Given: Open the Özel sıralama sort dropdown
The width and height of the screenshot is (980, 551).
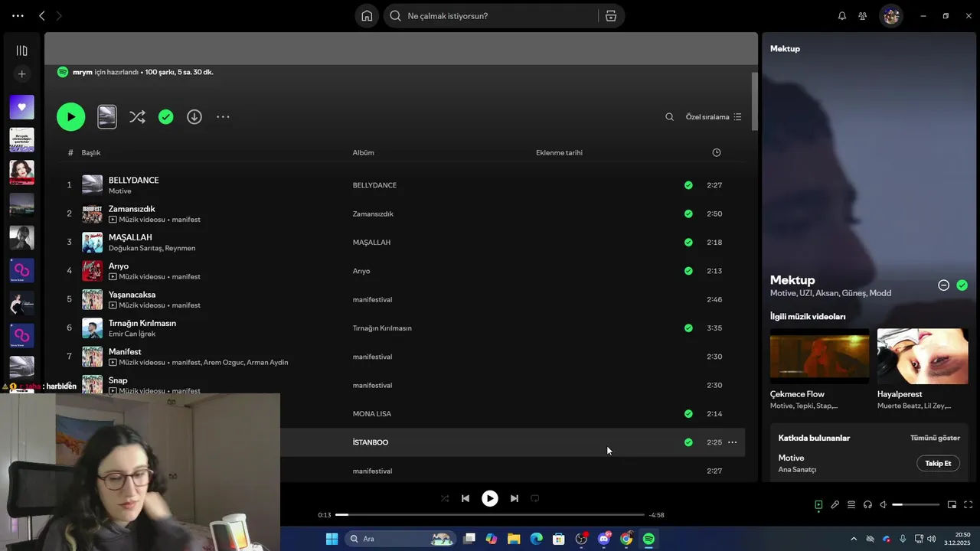Looking at the screenshot, I should (714, 117).
